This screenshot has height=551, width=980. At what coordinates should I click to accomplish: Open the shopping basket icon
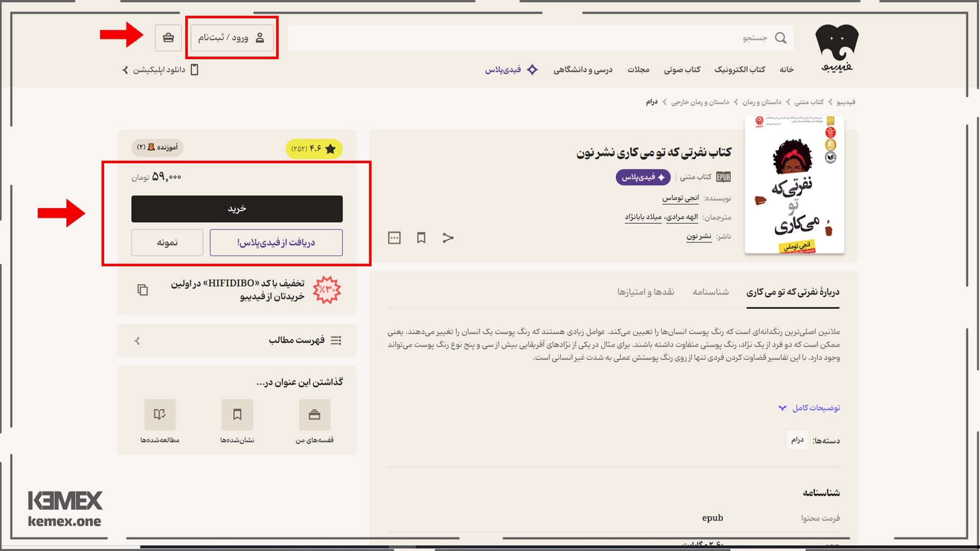pyautogui.click(x=168, y=38)
